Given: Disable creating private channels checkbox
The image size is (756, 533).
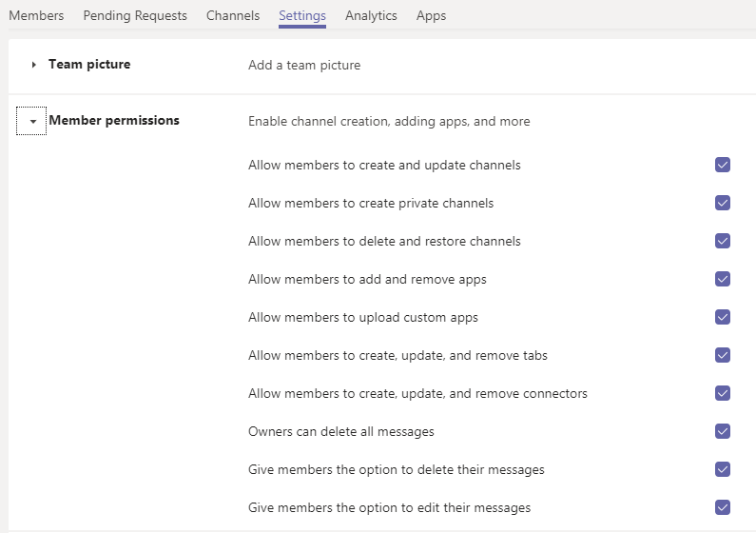Looking at the screenshot, I should 723,203.
